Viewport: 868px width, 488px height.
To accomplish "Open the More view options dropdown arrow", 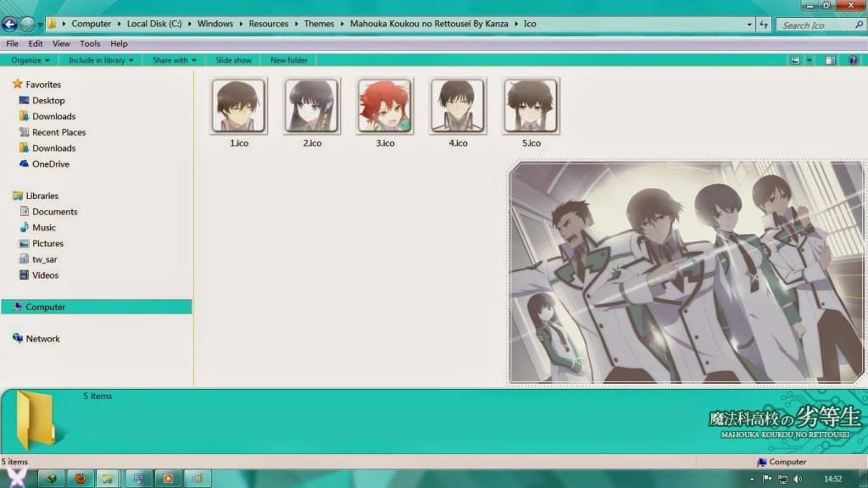I will pos(810,60).
